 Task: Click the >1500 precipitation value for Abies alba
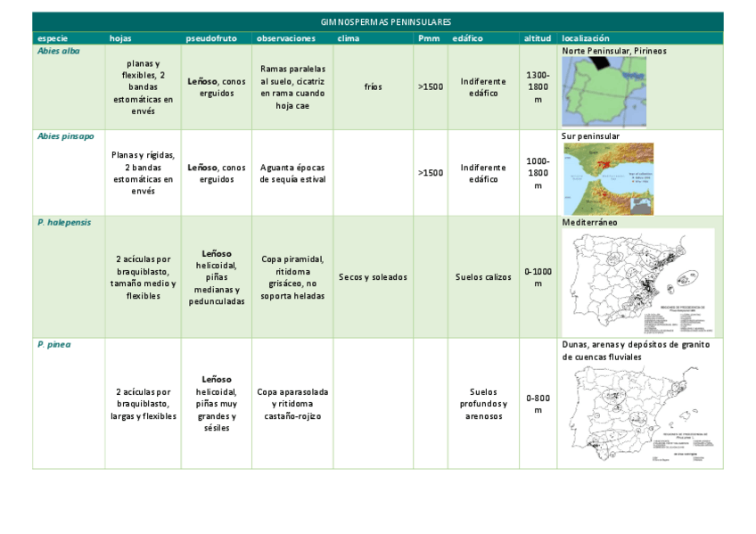point(429,86)
